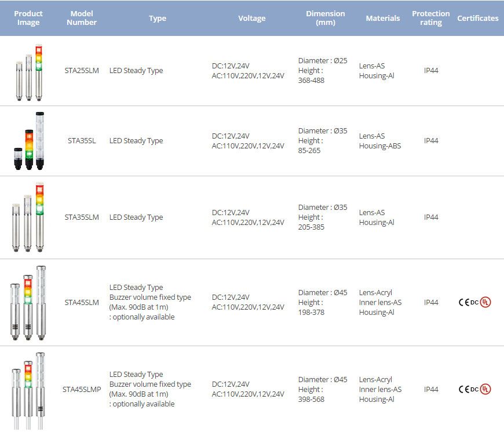Open the STA45SLMP product thumbnail
Viewport: 504px width, 432px height.
click(29, 390)
